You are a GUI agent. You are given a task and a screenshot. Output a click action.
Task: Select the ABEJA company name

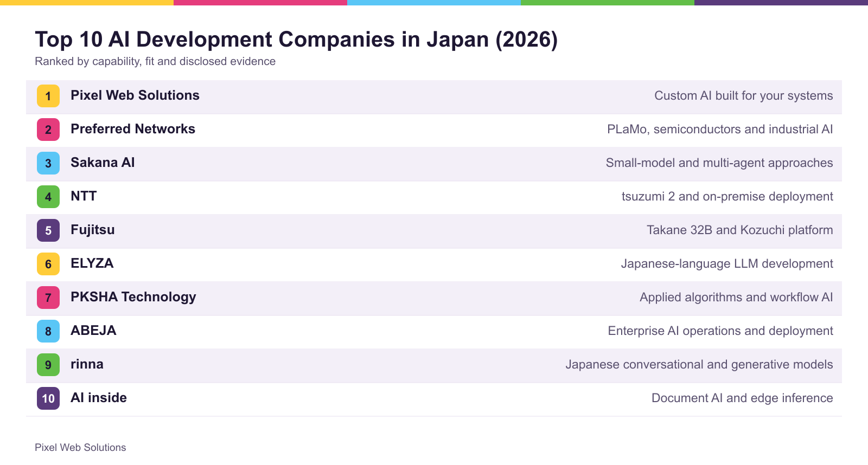93,331
